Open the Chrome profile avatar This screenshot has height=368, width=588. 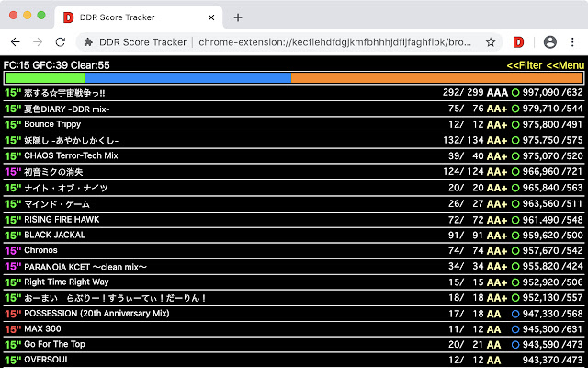tap(549, 42)
